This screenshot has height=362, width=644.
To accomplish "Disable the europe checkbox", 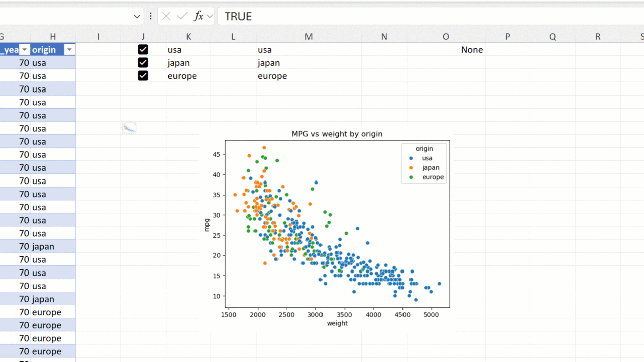I will click(143, 76).
